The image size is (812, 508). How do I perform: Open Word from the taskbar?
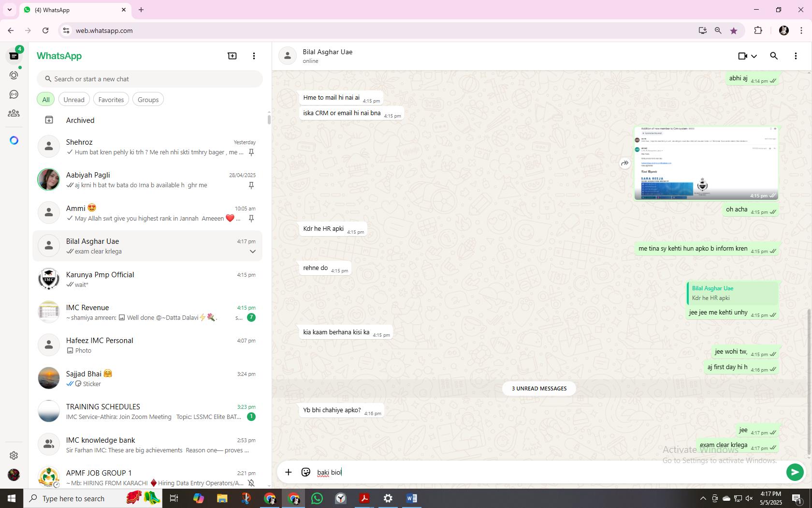pyautogui.click(x=411, y=498)
